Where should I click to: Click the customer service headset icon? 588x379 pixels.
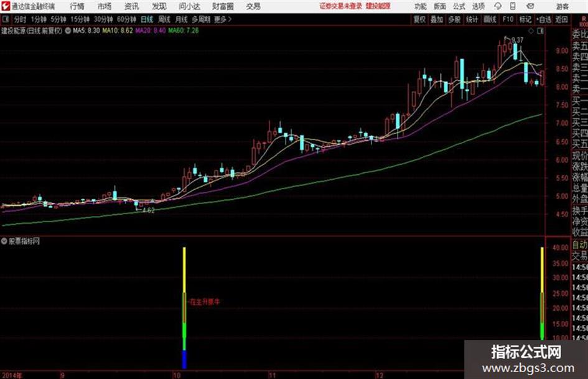click(498, 6)
